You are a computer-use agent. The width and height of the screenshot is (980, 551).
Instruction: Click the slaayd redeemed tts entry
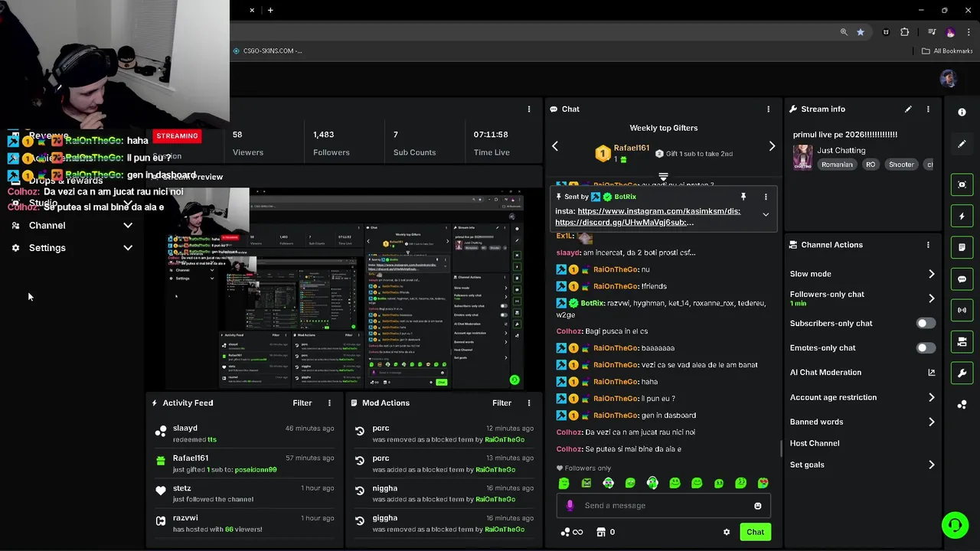tap(245, 434)
